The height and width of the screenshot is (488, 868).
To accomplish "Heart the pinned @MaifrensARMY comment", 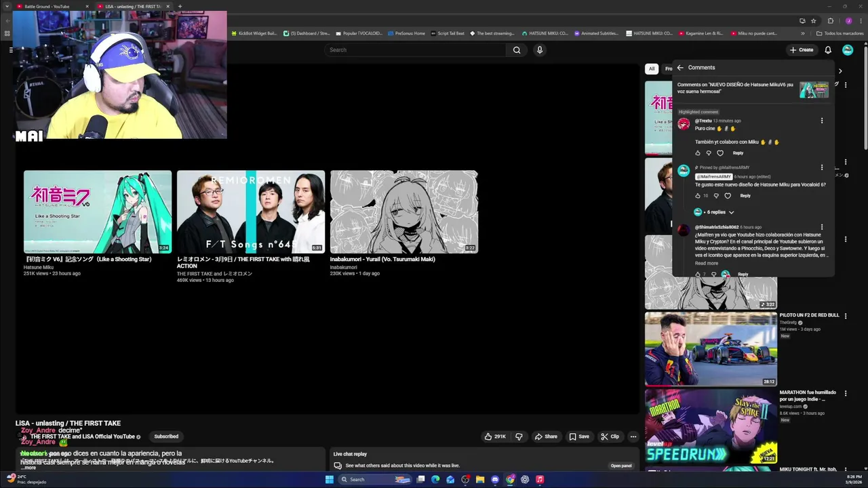I will pos(728,196).
